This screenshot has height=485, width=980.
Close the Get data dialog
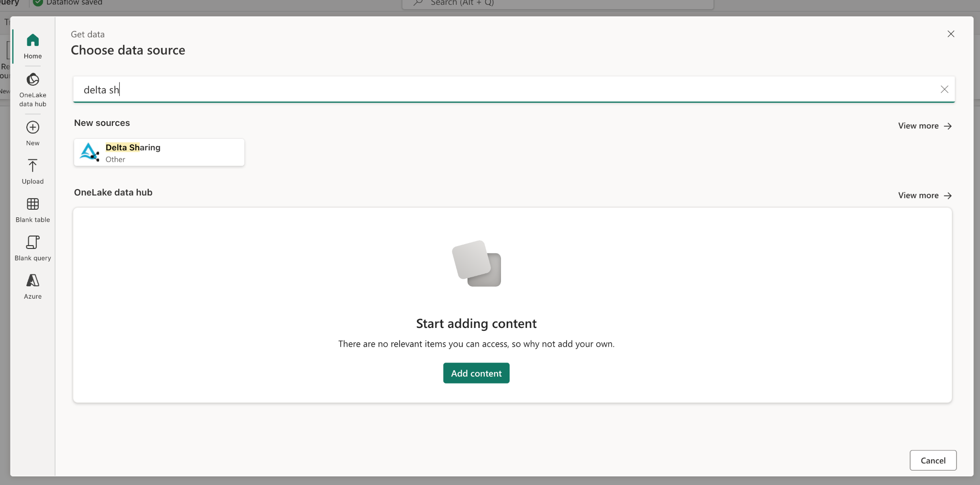(951, 34)
